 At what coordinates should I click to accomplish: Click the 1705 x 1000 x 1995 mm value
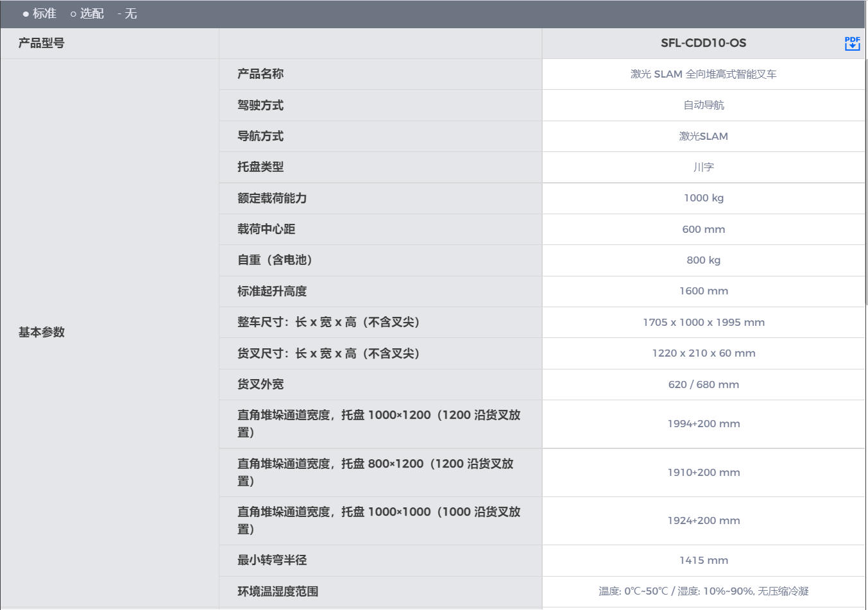tap(703, 322)
